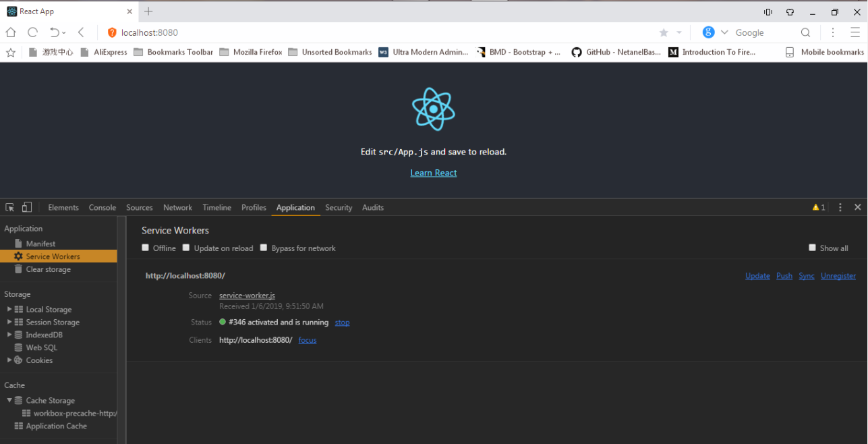Screen dimensions: 868x444
Task: Open GitHub - NetanelBas bookmark
Action: 616,52
